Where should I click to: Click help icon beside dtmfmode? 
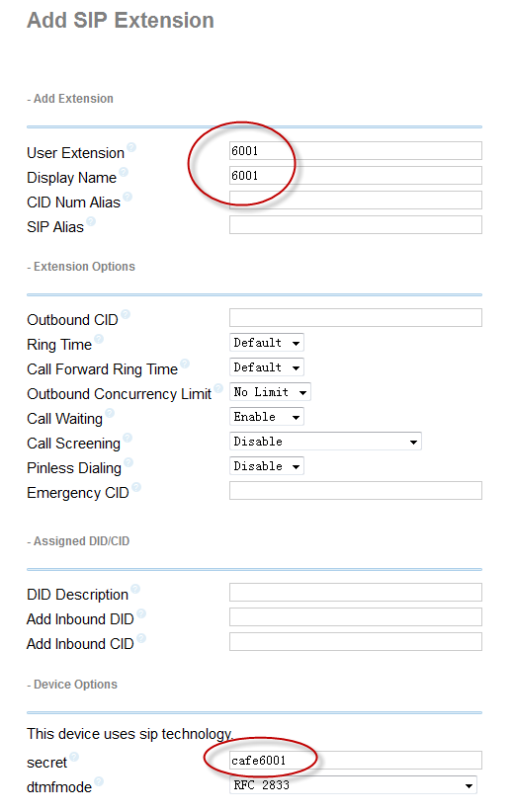pos(99,781)
